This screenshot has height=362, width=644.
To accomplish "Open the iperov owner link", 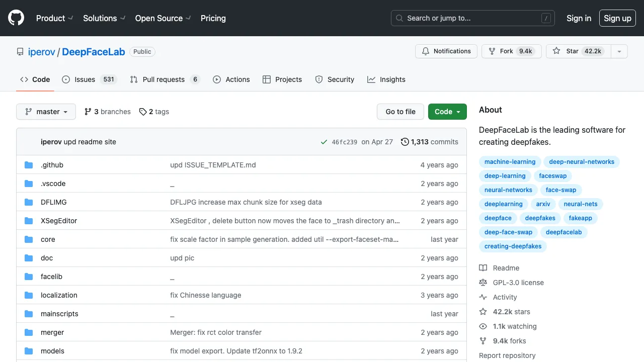I will tap(42, 52).
